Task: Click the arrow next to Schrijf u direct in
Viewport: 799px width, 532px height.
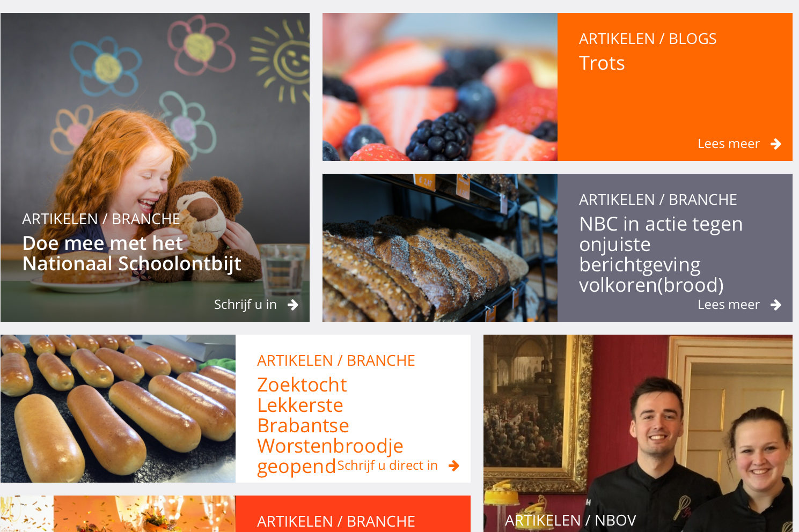Action: coord(453,465)
